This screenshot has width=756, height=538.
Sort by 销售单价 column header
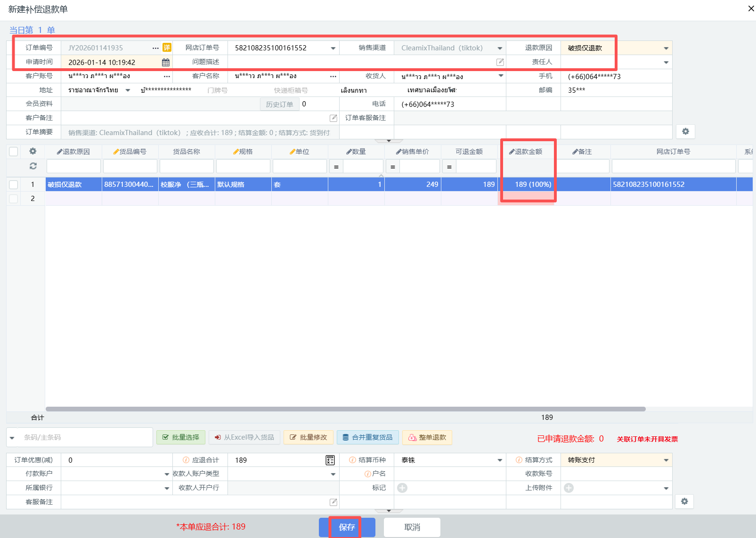click(413, 152)
